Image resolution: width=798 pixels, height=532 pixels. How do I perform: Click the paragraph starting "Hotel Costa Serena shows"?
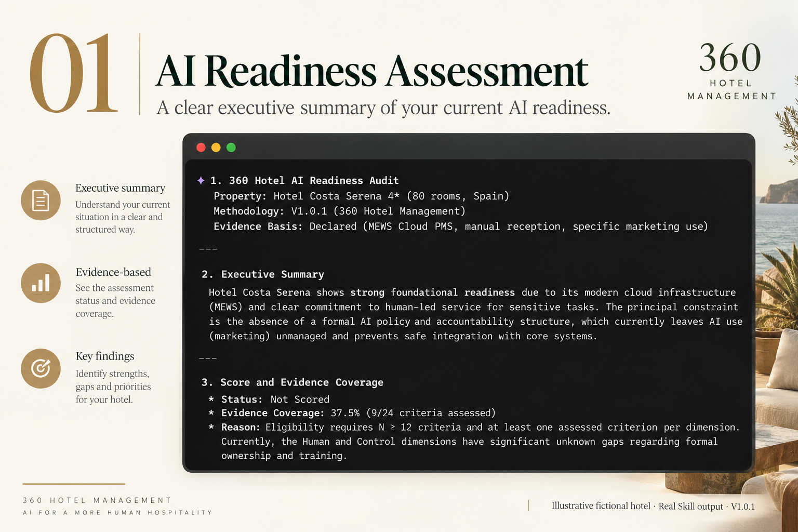(475, 314)
